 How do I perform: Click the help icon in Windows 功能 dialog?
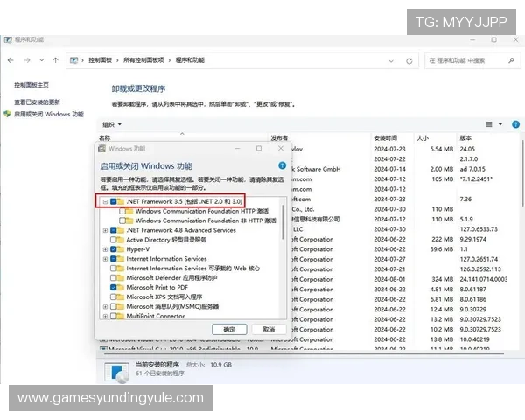click(283, 165)
